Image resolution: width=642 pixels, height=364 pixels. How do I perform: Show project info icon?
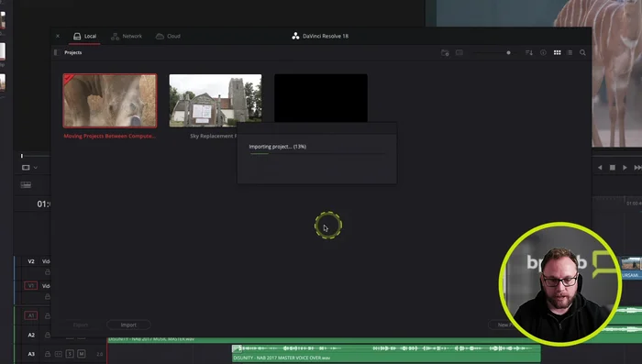tap(543, 52)
